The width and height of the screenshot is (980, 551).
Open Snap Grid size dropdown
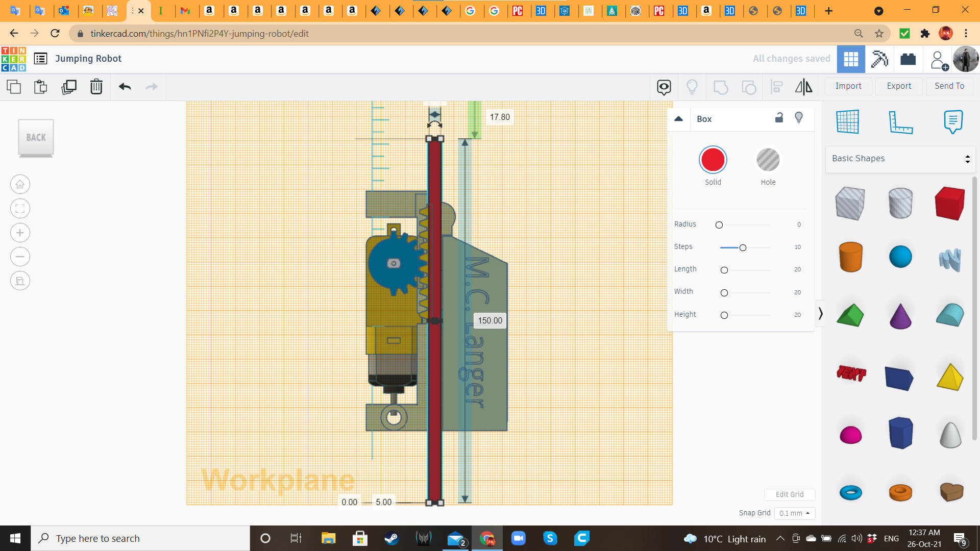(x=794, y=513)
